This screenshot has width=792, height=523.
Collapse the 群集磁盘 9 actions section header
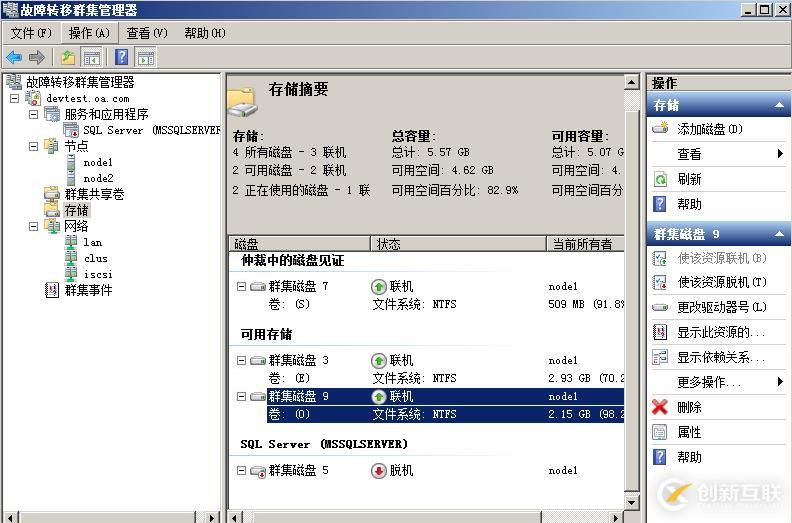pos(779,234)
